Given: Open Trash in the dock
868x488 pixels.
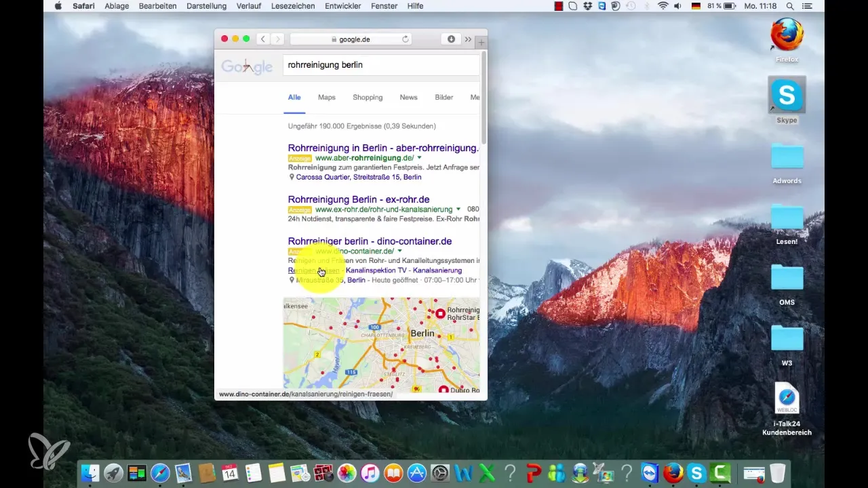Looking at the screenshot, I should click(x=777, y=472).
